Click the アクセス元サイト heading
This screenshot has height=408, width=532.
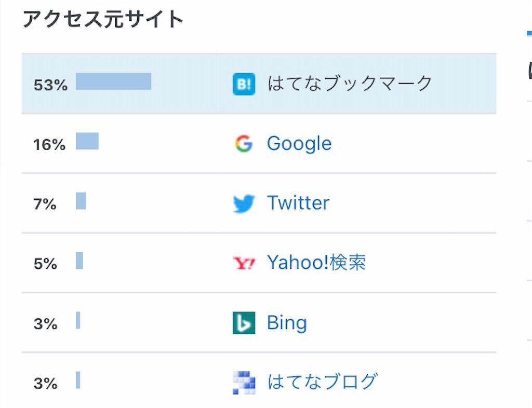pyautogui.click(x=103, y=19)
